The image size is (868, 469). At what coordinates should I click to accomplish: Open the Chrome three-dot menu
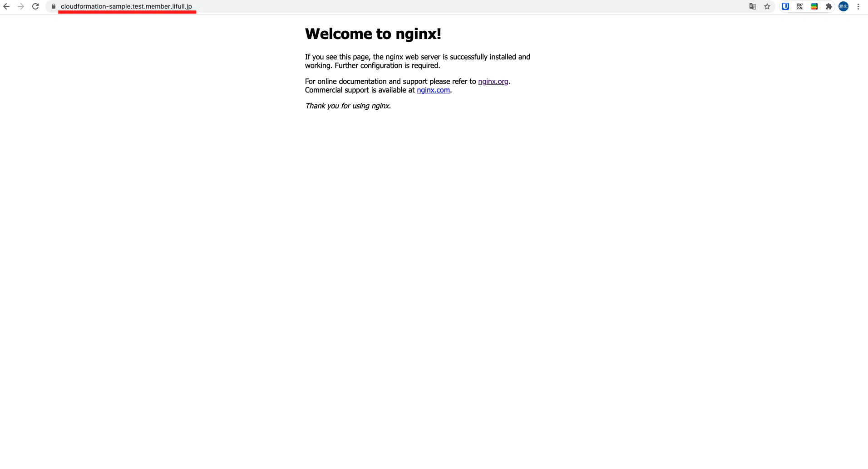pos(858,6)
